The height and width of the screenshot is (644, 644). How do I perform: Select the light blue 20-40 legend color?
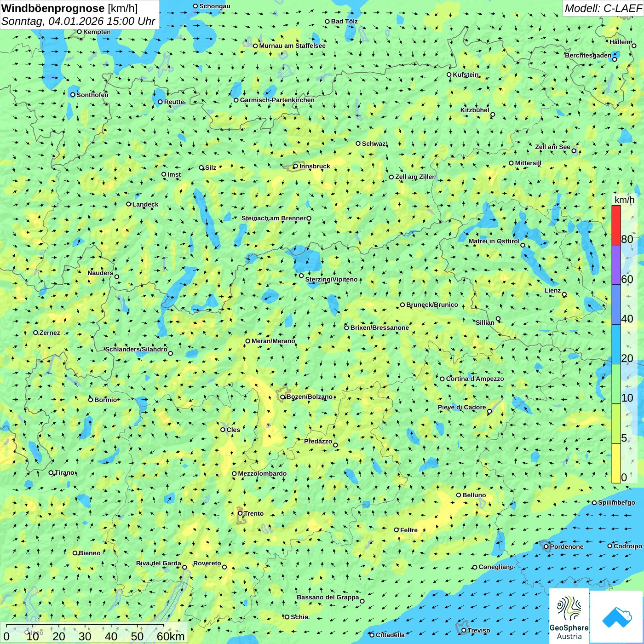coord(616,345)
